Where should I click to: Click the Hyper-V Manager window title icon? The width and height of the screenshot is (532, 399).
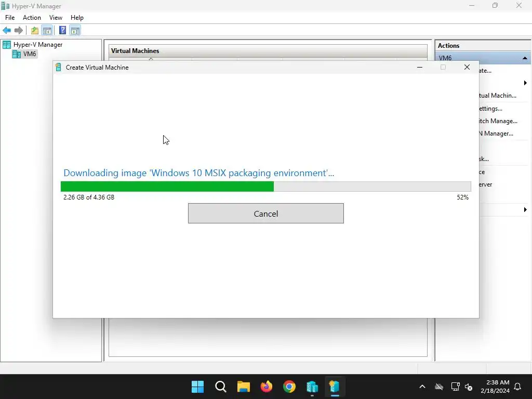(5, 6)
